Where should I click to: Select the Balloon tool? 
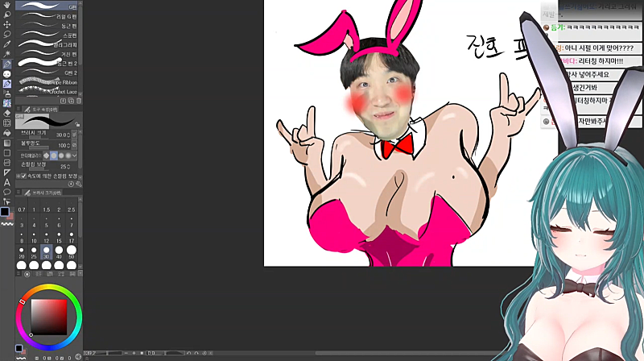coord(7,192)
